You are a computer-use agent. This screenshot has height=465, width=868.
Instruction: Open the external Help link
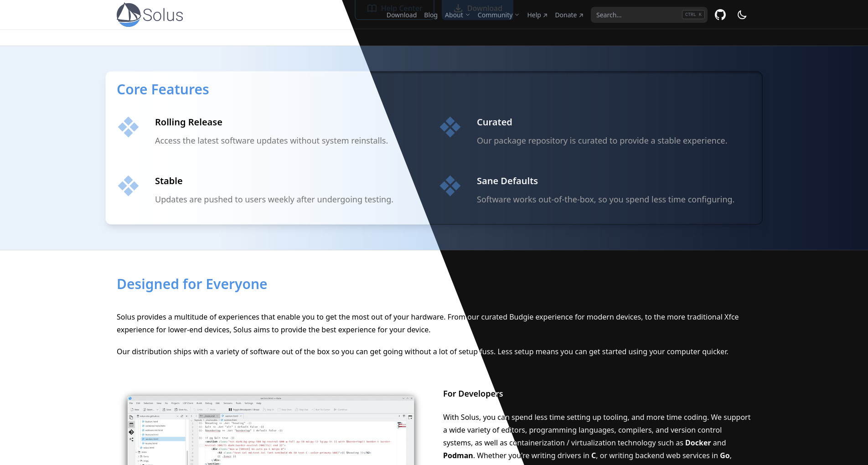tap(537, 15)
